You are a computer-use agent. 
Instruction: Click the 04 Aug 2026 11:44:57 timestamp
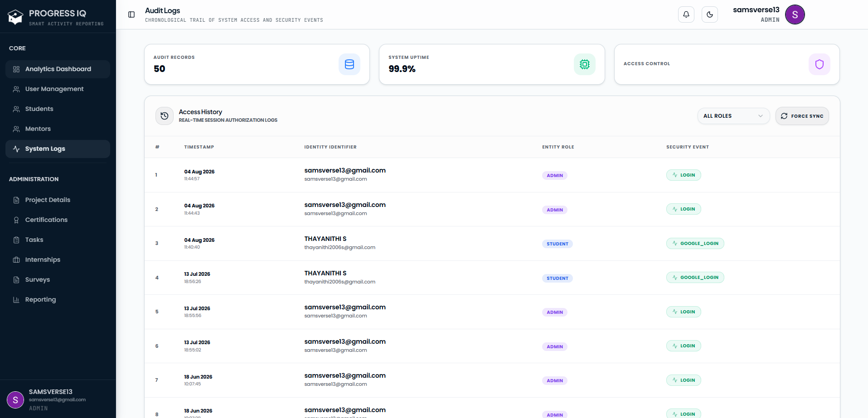[199, 175]
